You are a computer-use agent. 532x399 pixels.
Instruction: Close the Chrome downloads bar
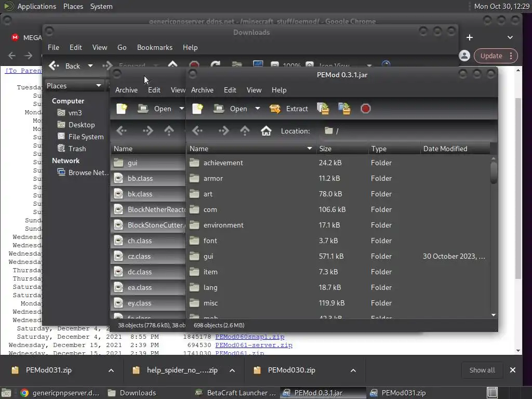pyautogui.click(x=513, y=370)
